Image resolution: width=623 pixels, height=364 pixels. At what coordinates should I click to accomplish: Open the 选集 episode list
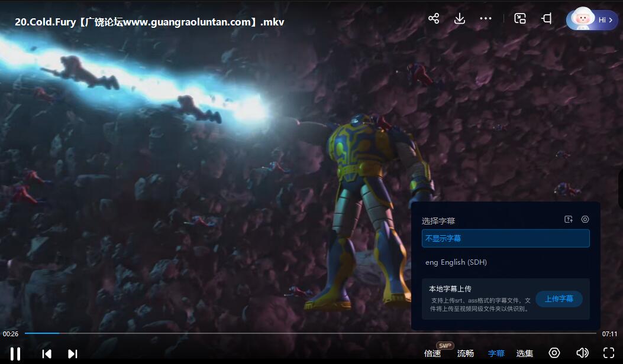point(524,353)
